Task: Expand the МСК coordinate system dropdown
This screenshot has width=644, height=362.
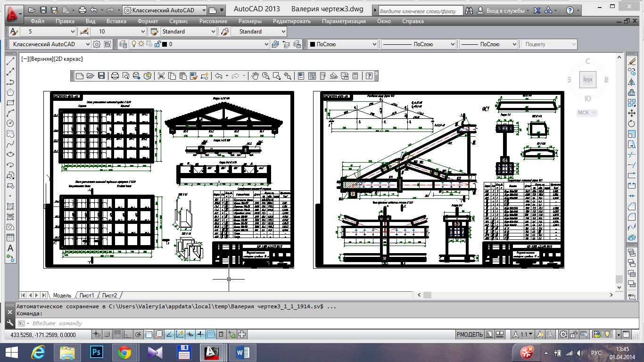Action: click(587, 113)
